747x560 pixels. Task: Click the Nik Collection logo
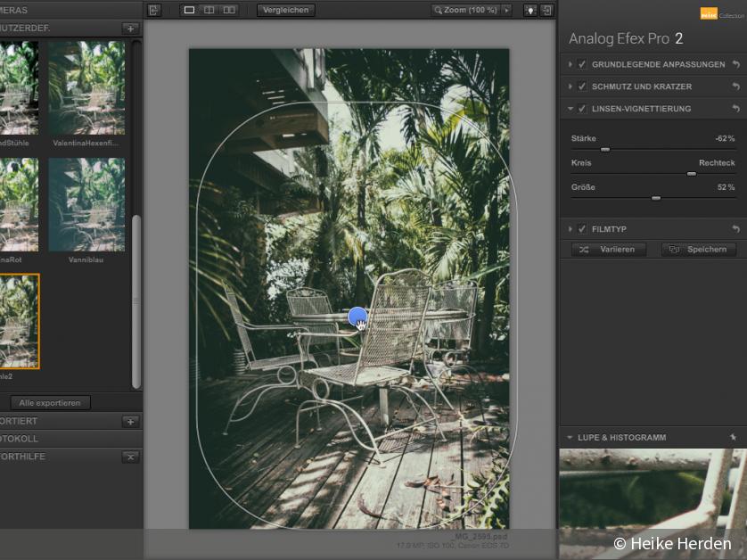721,14
